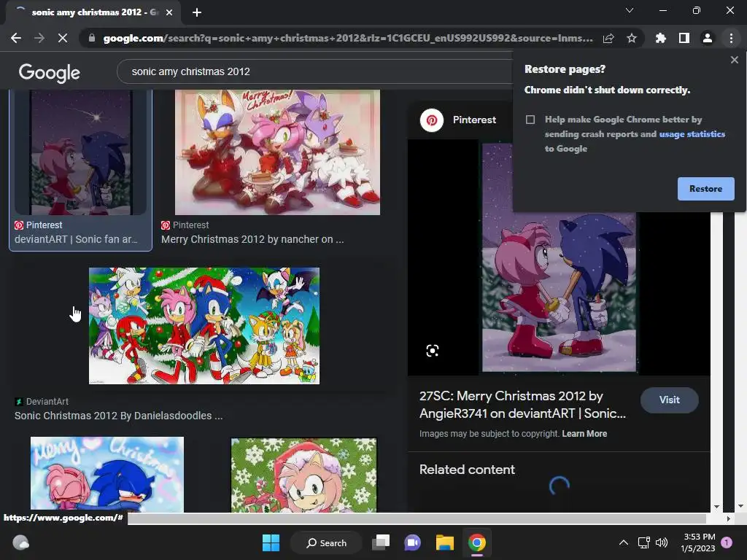Click the Google logo
The image size is (747, 560).
pos(50,72)
